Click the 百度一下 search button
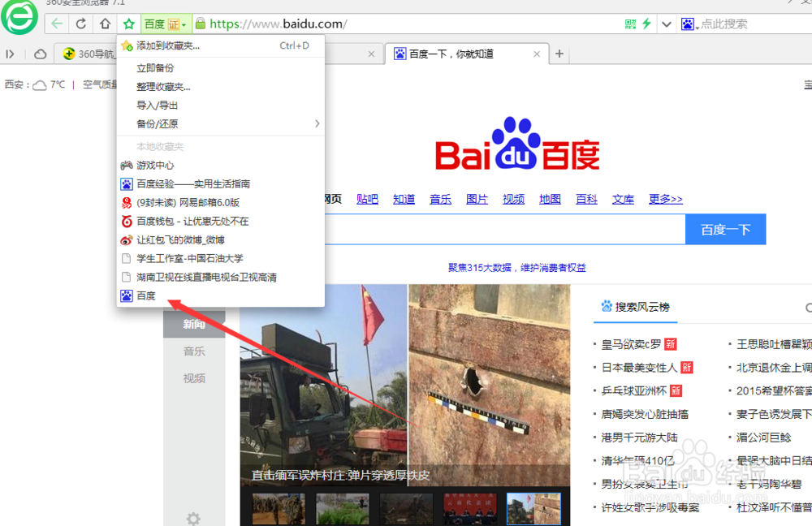Screen dimensions: 812x526 pyautogui.click(x=725, y=230)
